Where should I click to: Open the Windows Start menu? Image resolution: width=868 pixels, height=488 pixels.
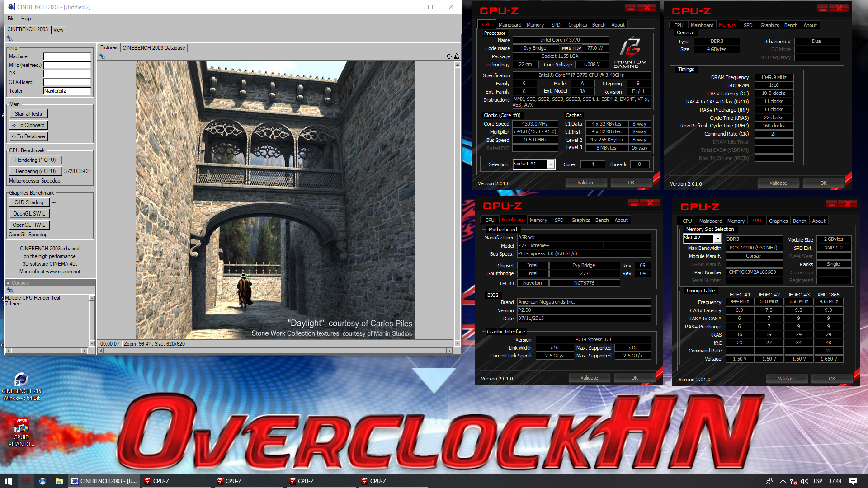click(x=8, y=481)
